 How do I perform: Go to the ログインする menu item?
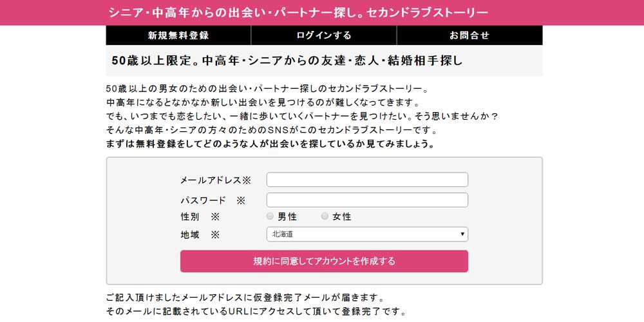(x=324, y=35)
